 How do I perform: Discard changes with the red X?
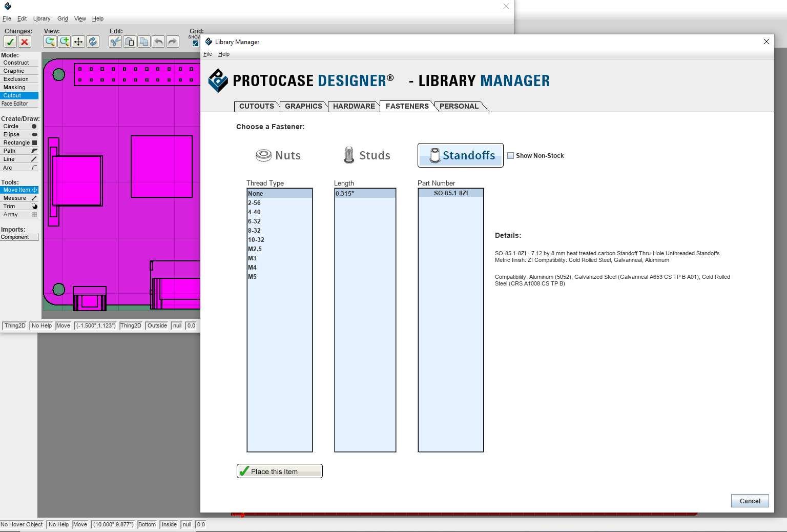click(x=25, y=42)
